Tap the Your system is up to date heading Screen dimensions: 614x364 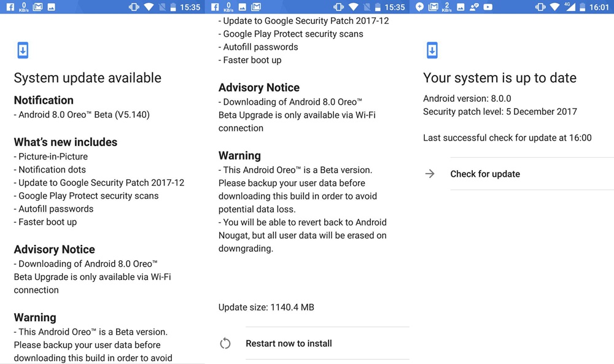(500, 78)
